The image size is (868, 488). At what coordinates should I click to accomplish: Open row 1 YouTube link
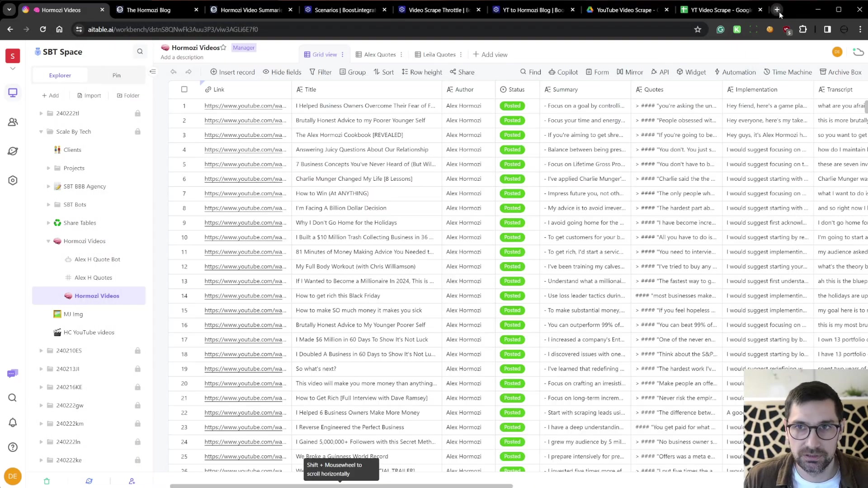click(245, 106)
